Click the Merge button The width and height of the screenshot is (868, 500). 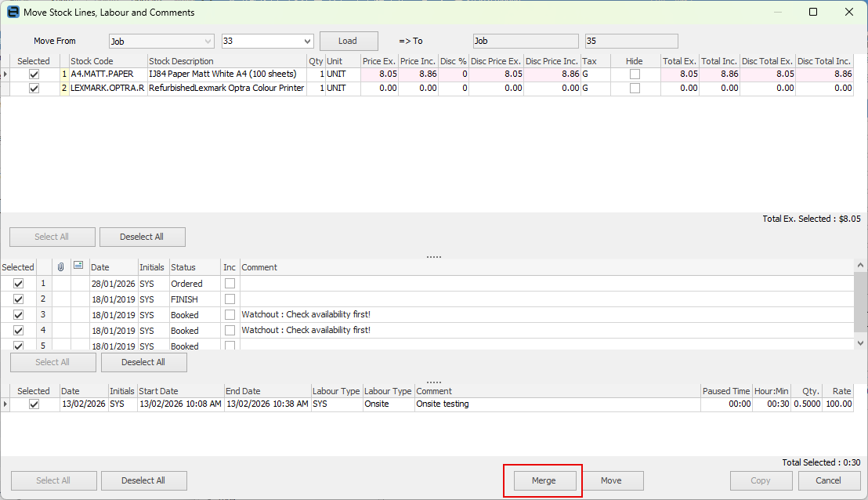(544, 480)
